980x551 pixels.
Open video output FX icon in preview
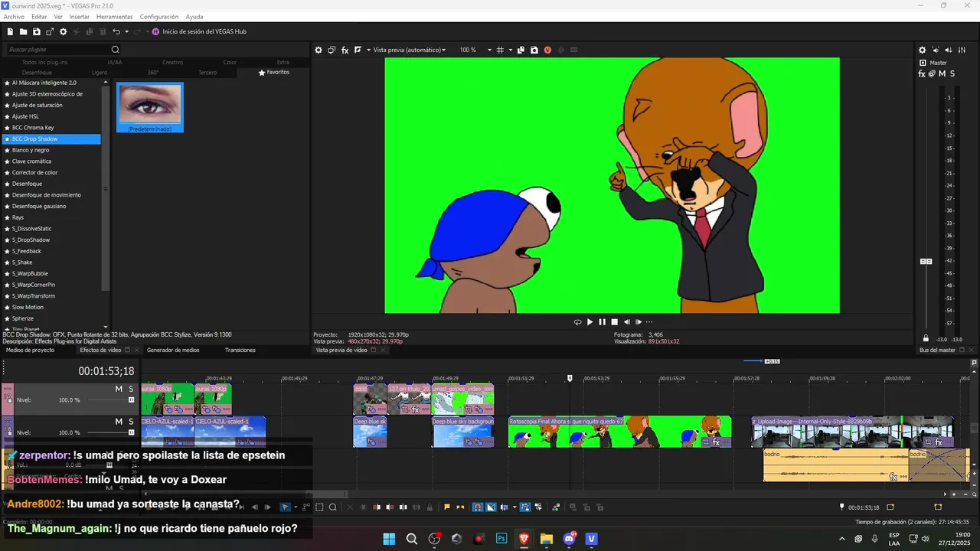point(345,50)
